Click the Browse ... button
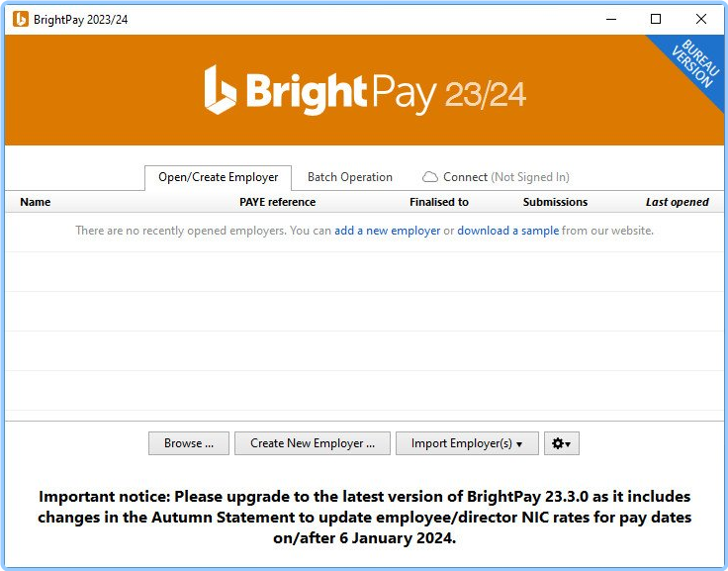 (x=189, y=443)
